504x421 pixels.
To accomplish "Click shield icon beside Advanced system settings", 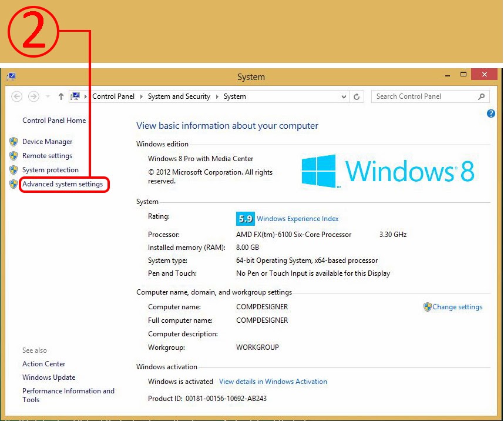I will pos(14,184).
